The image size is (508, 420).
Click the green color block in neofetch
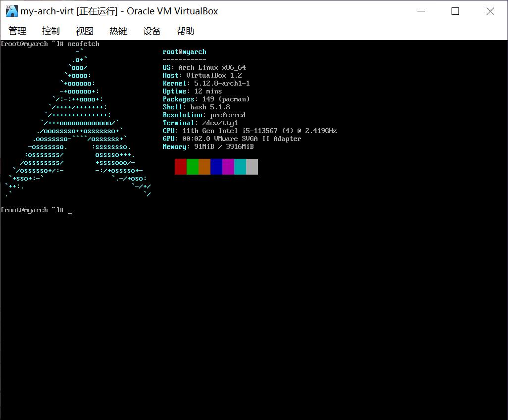pos(193,167)
